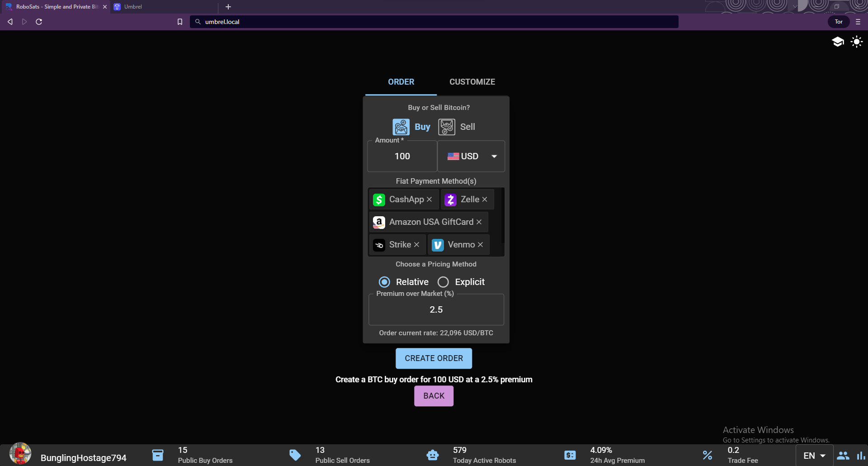868x466 pixels.
Task: Click the Today Active Robots icon
Action: click(433, 455)
